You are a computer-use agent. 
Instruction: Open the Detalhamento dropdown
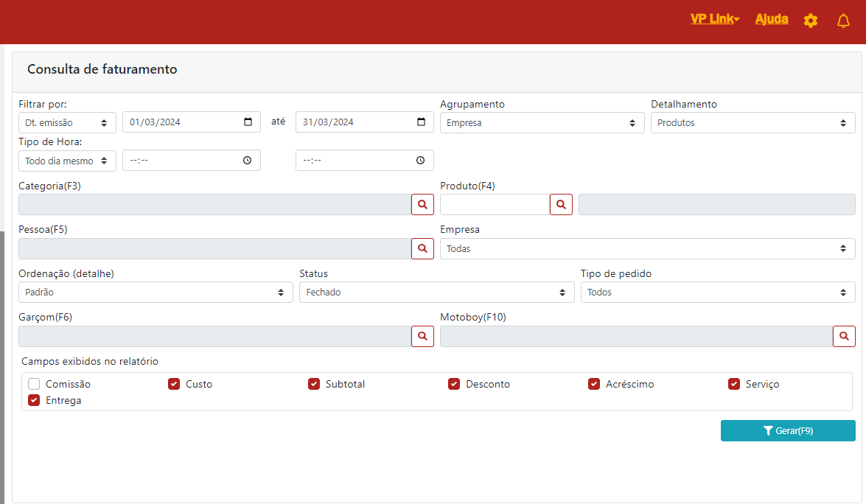pyautogui.click(x=752, y=123)
